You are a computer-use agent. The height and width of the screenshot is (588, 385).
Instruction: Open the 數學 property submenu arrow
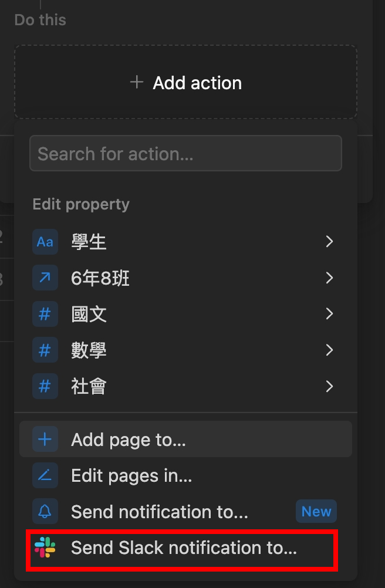coord(329,350)
